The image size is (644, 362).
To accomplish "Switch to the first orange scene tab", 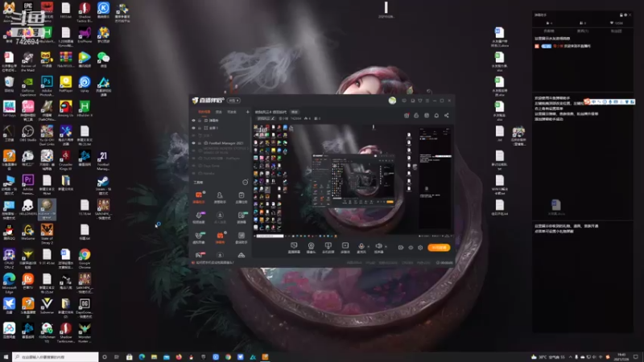I will [204, 112].
